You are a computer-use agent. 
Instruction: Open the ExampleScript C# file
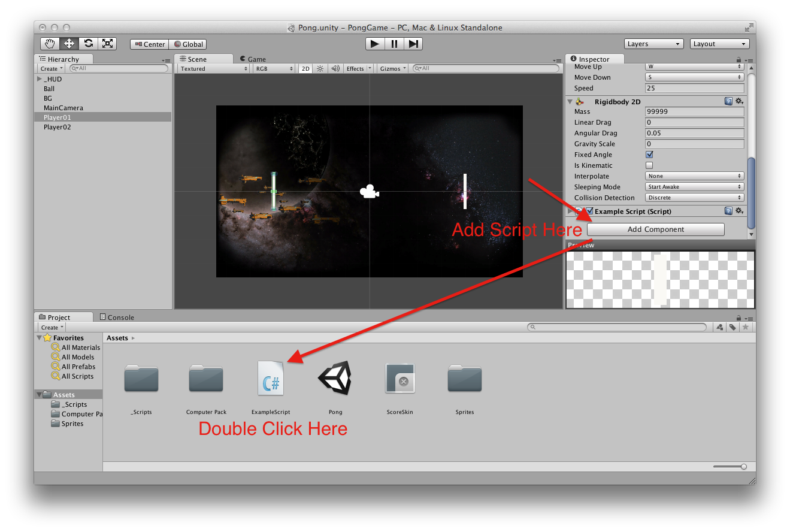tap(271, 379)
